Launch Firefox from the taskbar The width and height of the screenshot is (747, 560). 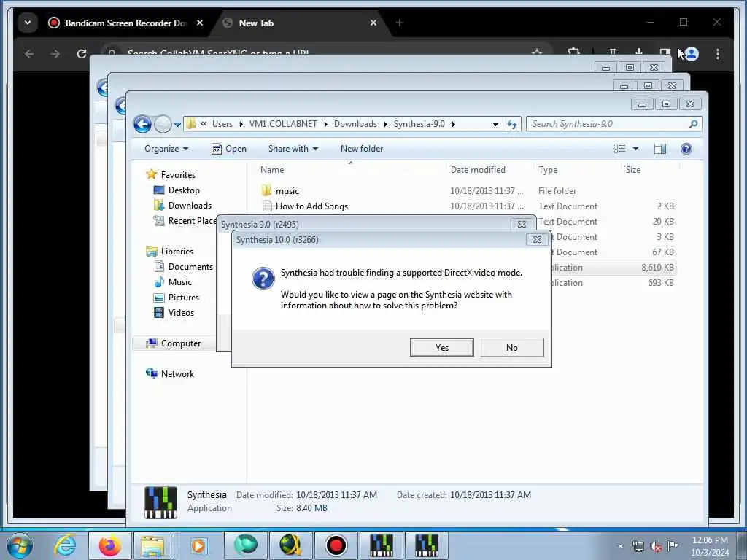109,545
